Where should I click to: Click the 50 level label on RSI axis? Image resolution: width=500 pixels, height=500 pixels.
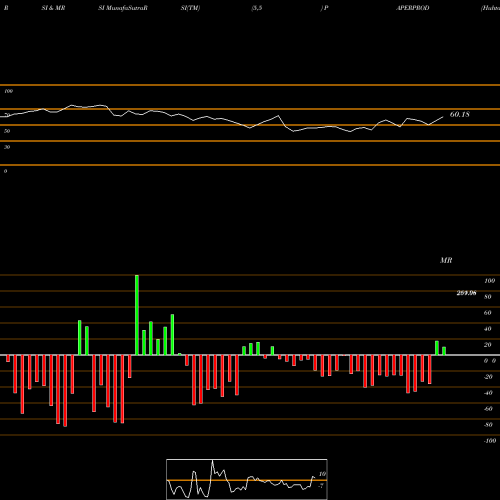7,131
